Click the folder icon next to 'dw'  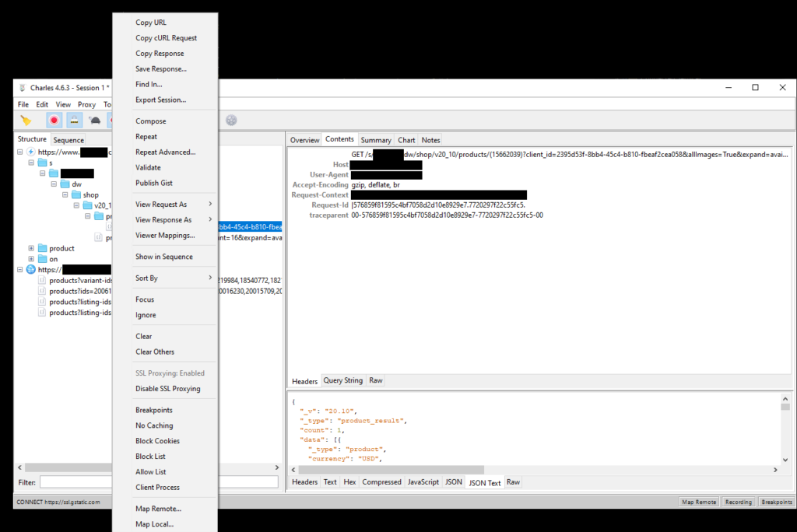pyautogui.click(x=65, y=184)
